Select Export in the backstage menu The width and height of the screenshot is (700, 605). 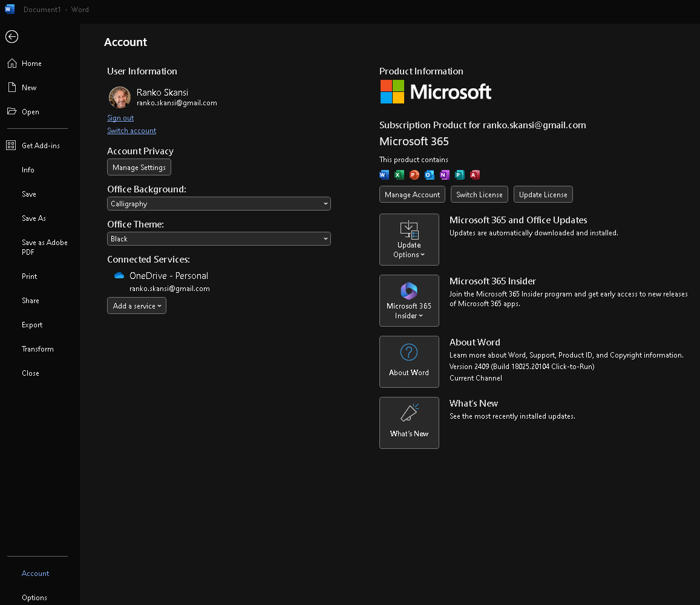(32, 325)
